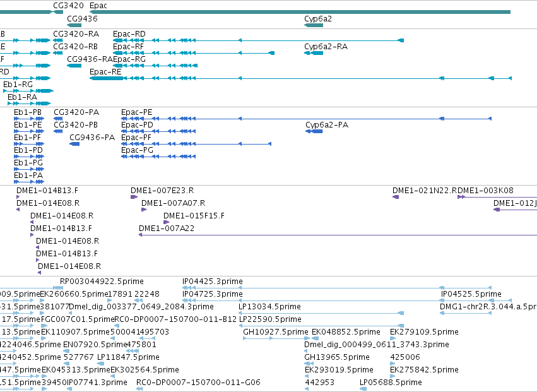Click the 442953 EST label

319,383
